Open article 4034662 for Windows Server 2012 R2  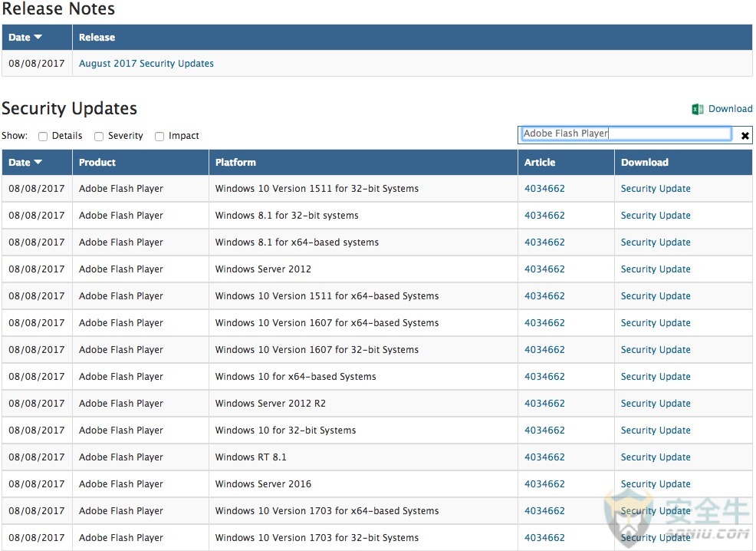(544, 404)
